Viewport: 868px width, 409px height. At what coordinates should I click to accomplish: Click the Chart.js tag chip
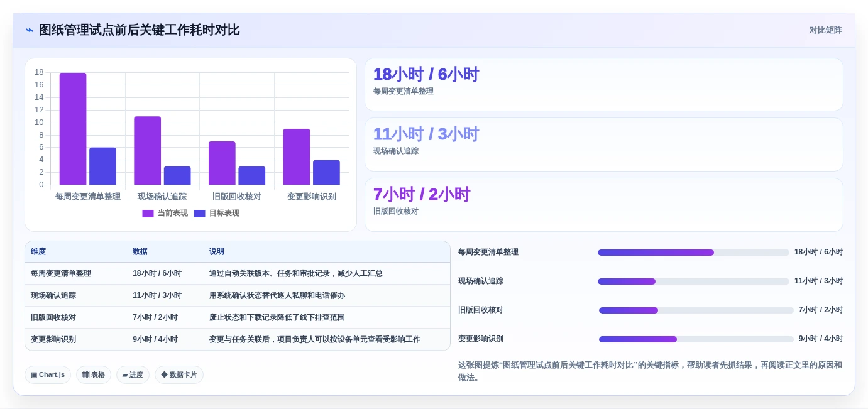(48, 375)
